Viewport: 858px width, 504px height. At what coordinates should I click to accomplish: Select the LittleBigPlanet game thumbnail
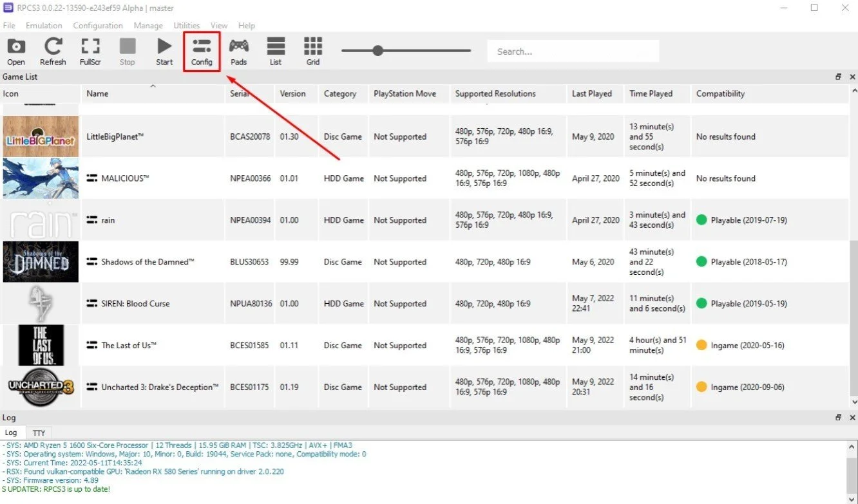pyautogui.click(x=41, y=136)
